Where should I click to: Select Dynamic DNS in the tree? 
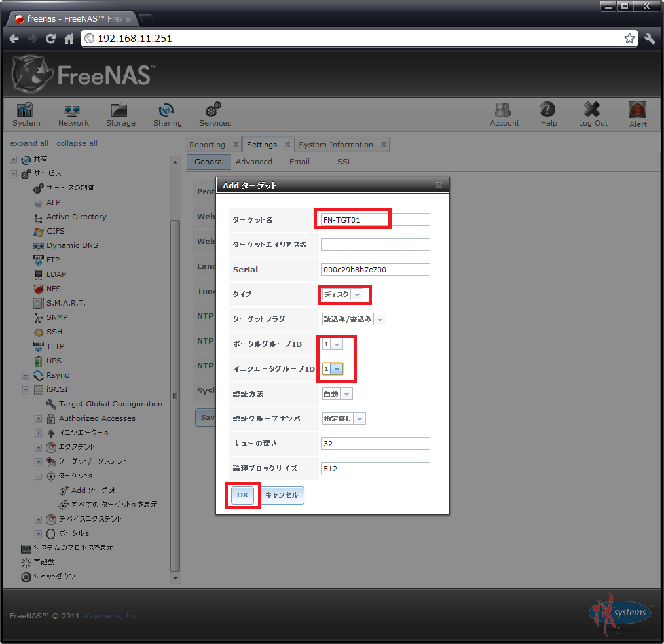click(72, 245)
